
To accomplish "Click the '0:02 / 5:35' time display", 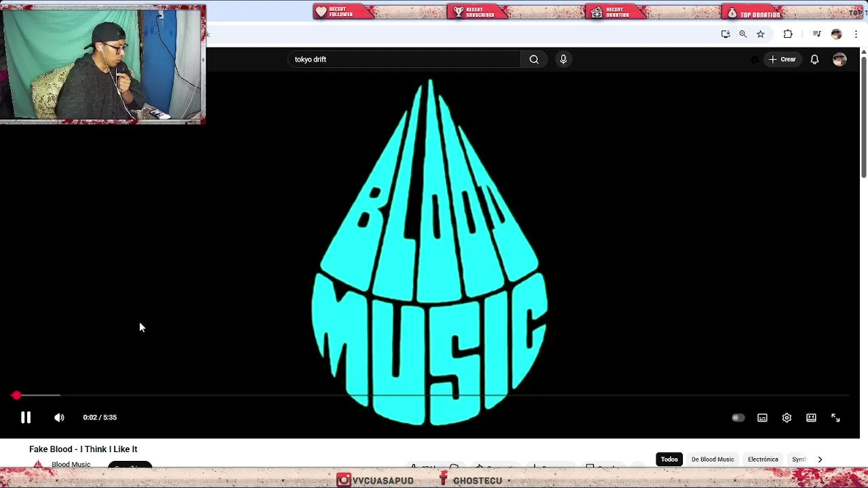I will click(x=100, y=418).
